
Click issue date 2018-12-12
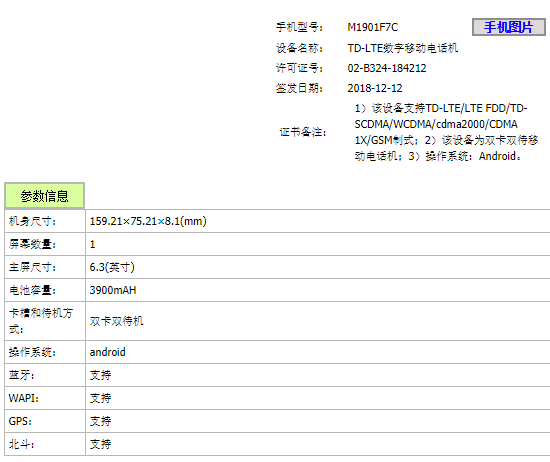point(375,88)
